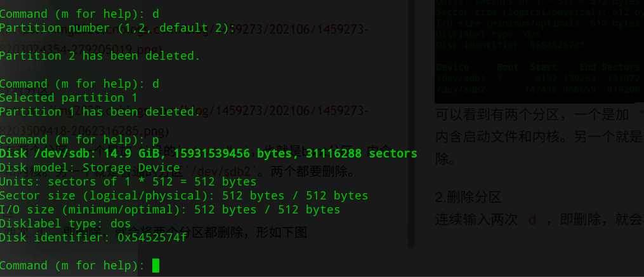Click the "可以看到有两个分区" paragraph on the right
The width and height of the screenshot is (644, 277).
click(x=539, y=137)
